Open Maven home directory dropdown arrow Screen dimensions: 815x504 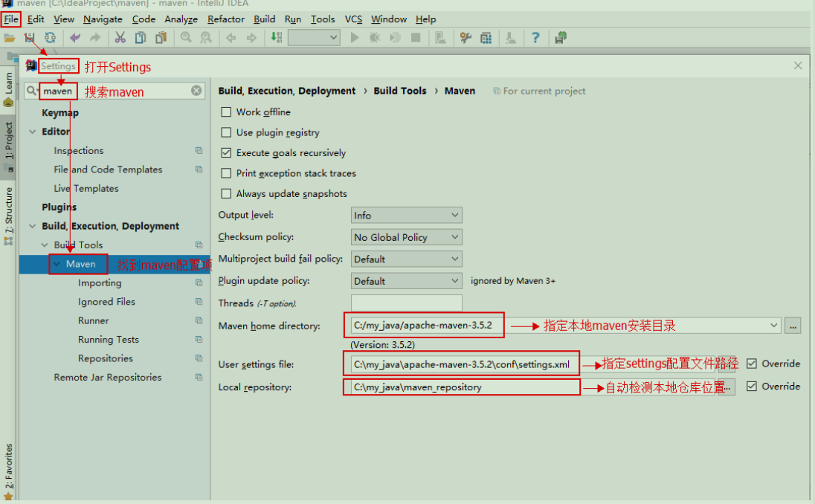pos(773,326)
